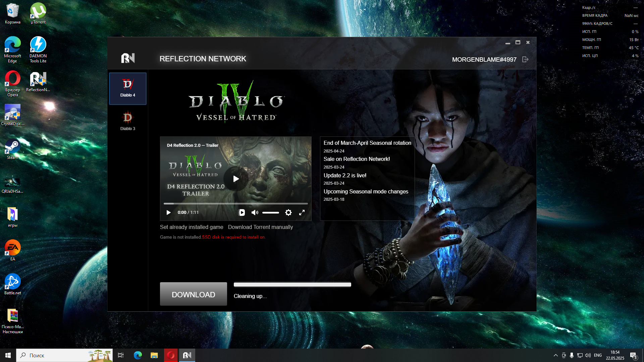Select Diablo 3 in the game sidebar
Viewport: 644px width, 362px height.
127,121
